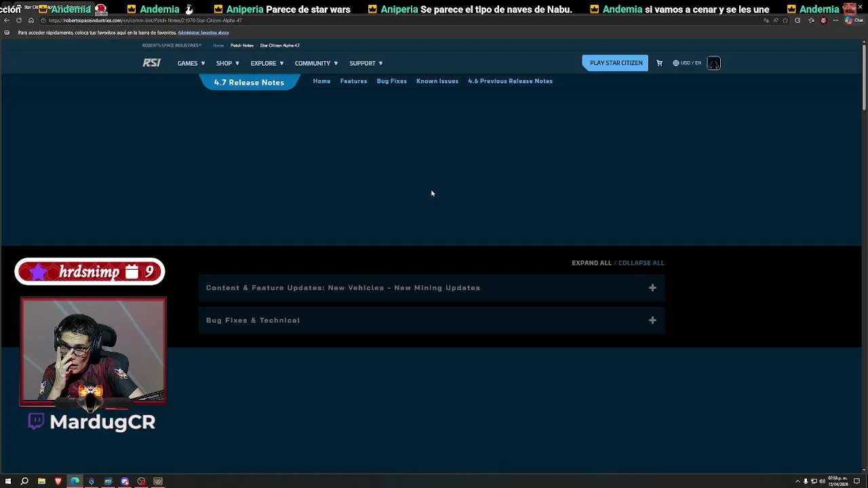The image size is (868, 488).
Task: Open the SHOP dropdown menu
Action: [228, 63]
